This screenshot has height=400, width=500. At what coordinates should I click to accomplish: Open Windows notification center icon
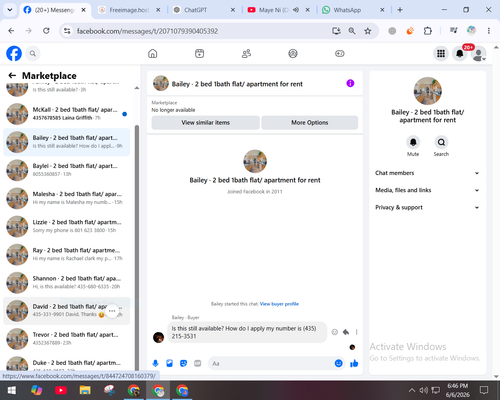click(x=484, y=390)
